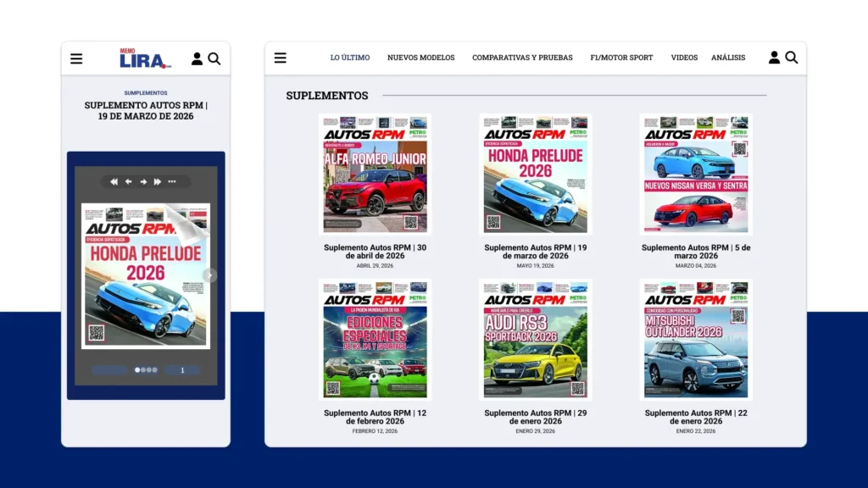Click the next-page arrow beside flipbook cover
Screen dimensions: 868x488
(x=210, y=275)
